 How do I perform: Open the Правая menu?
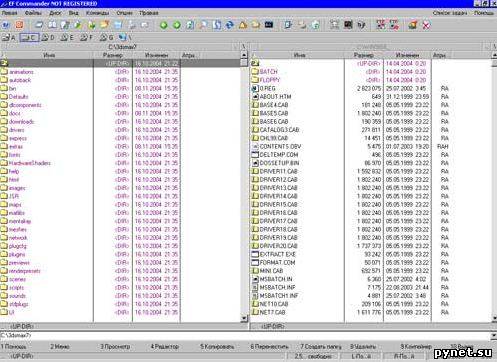tap(149, 13)
